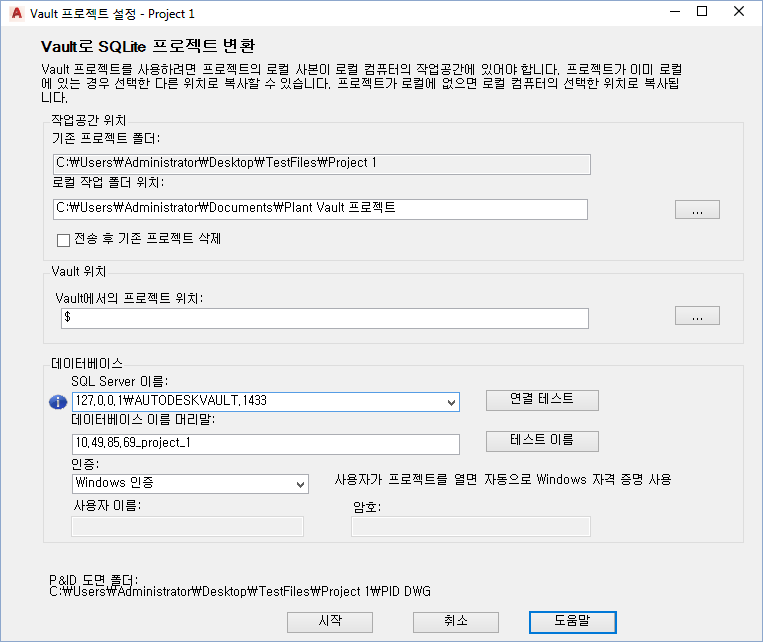Maximize the dialog window
Image resolution: width=763 pixels, height=642 pixels.
[702, 12]
